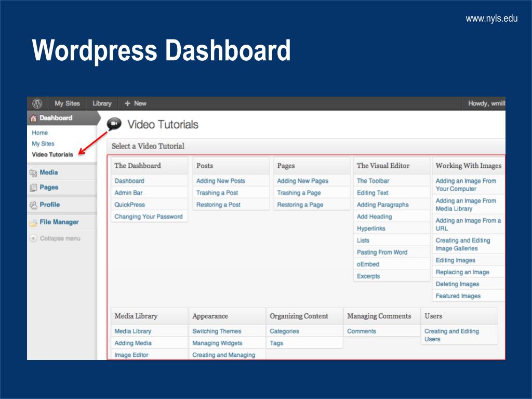Open Hyperlinks tutorial

pyautogui.click(x=371, y=229)
